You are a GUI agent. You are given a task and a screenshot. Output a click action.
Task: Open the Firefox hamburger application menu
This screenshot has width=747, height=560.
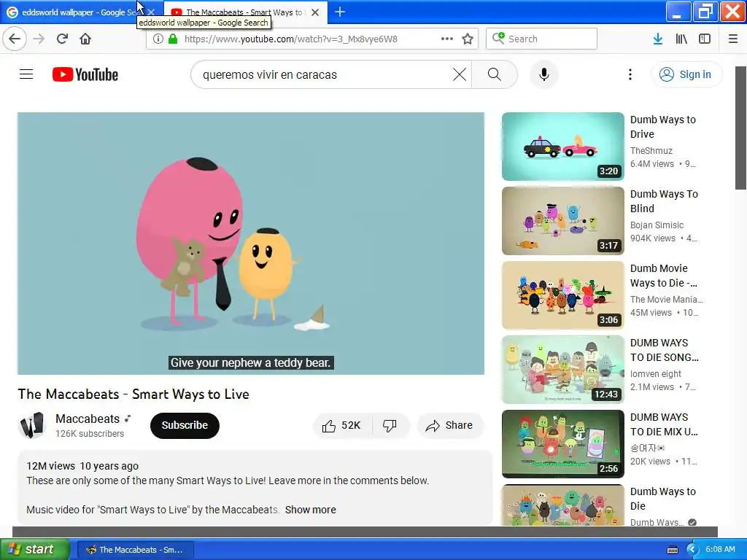coord(733,39)
